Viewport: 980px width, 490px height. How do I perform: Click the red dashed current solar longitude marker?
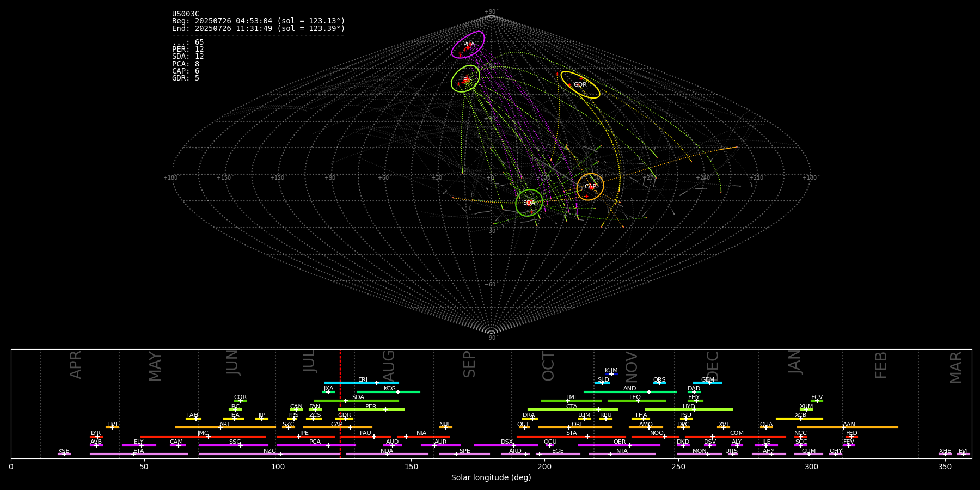[340, 403]
